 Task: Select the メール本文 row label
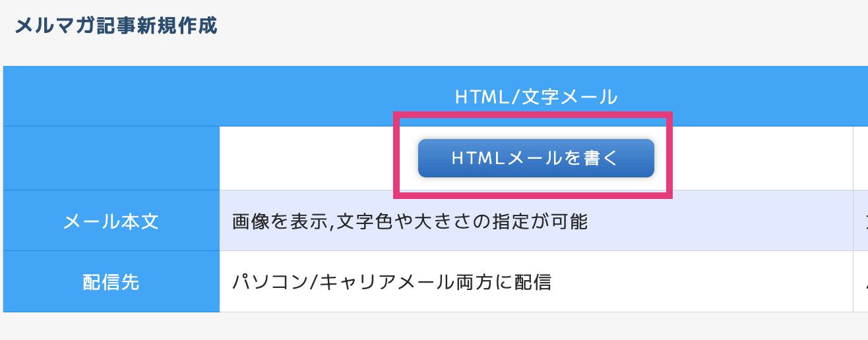[111, 221]
